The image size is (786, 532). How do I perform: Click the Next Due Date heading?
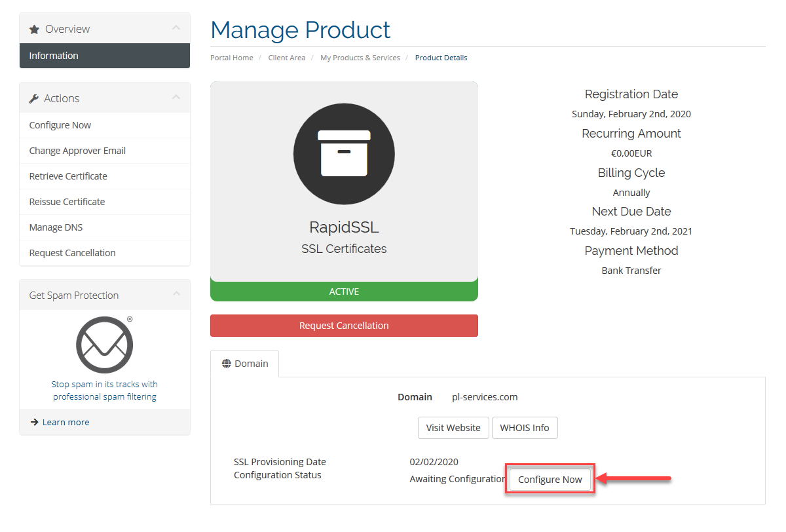(x=631, y=212)
